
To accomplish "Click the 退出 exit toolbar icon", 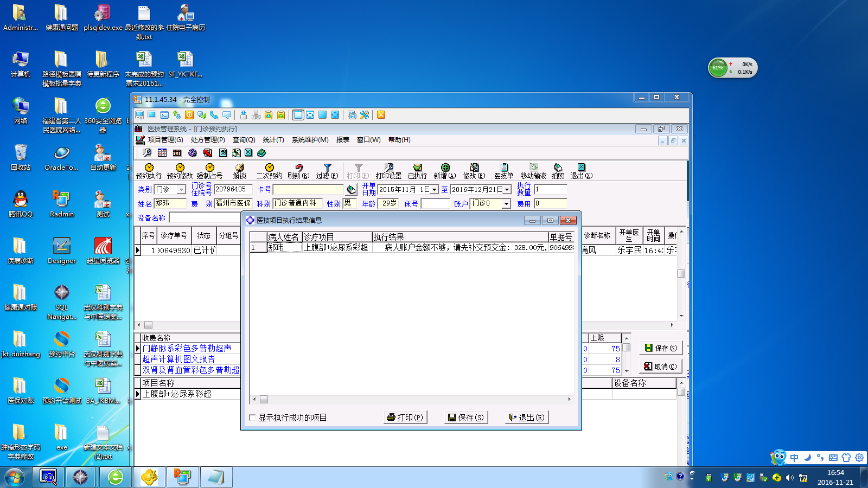I will [x=581, y=171].
